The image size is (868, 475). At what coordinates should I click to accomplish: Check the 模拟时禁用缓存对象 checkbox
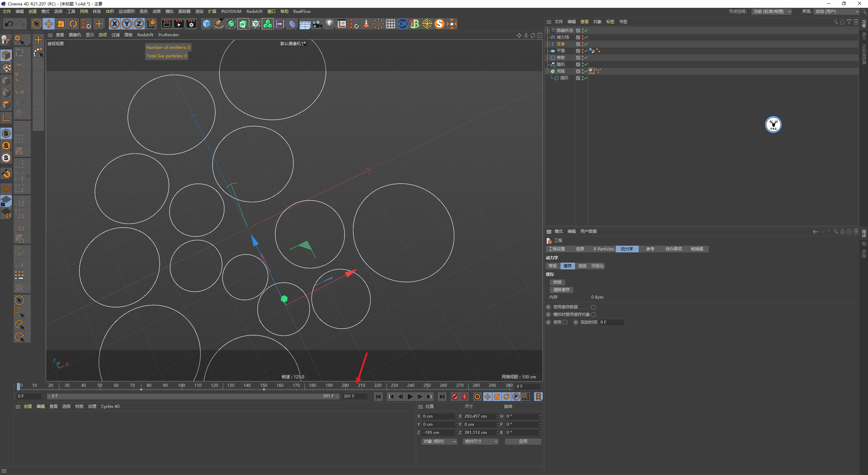coord(593,315)
